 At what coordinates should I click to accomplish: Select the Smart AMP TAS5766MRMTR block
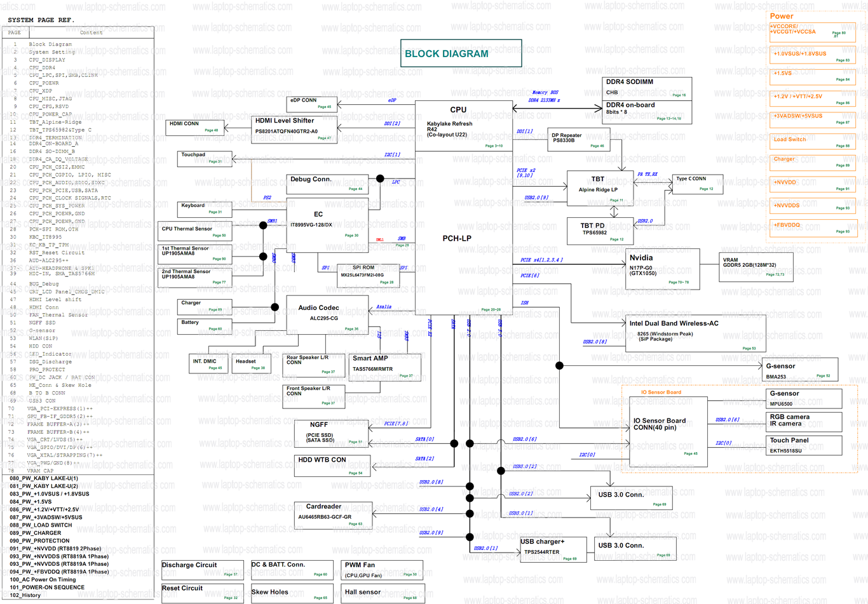tap(384, 368)
